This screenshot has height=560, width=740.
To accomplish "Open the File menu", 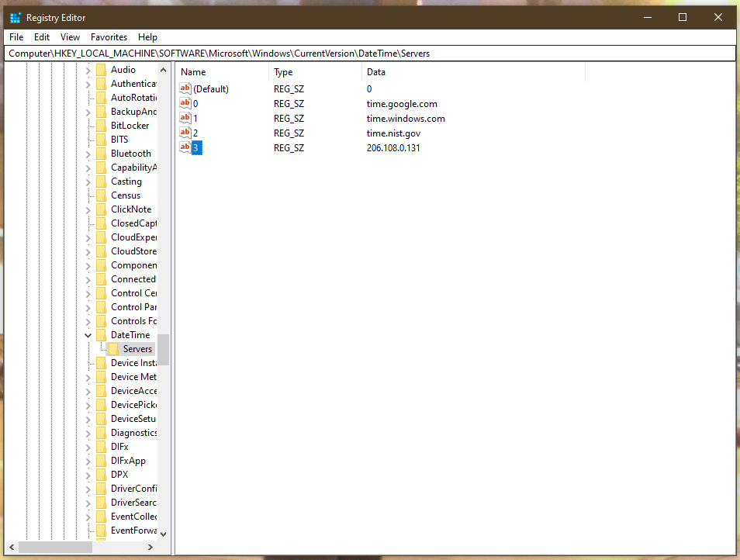I will click(16, 36).
